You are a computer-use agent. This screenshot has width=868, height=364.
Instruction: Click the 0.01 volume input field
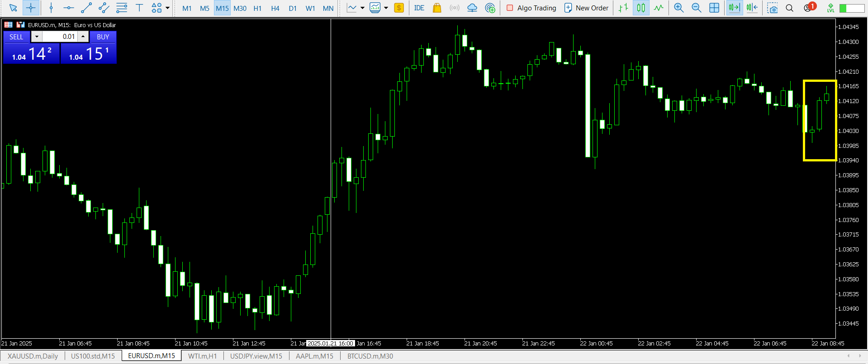click(60, 37)
